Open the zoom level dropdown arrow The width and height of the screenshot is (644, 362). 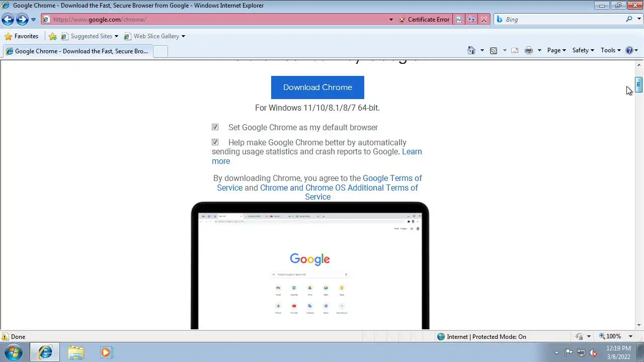631,336
